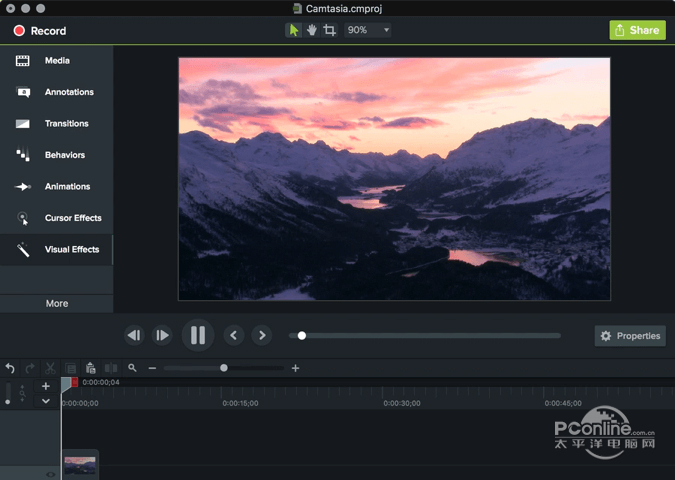Click the Visual Effects wand icon

point(23,250)
